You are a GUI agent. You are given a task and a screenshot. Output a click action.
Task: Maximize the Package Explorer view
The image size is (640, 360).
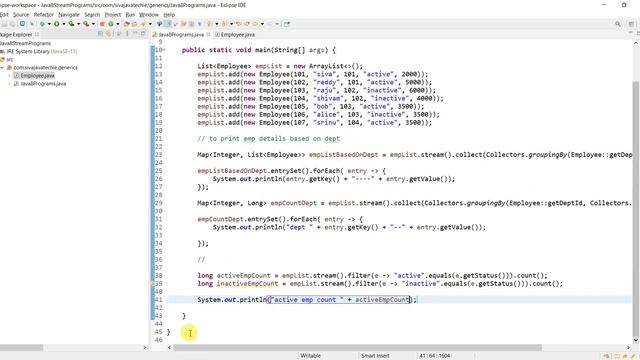[143, 34]
